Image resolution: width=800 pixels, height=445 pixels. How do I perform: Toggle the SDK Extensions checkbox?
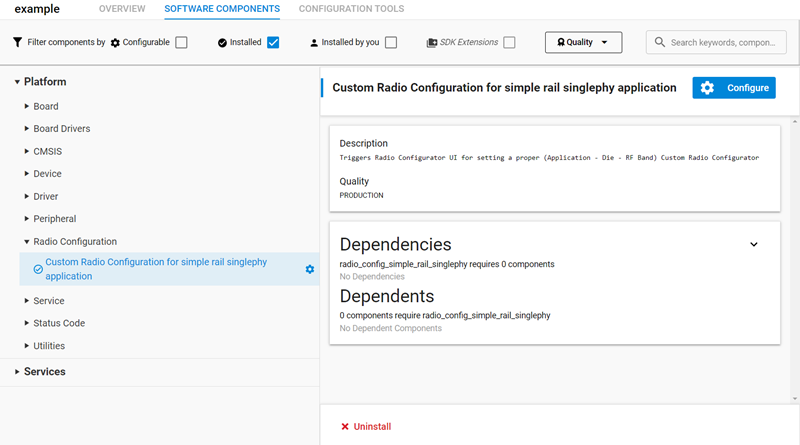[x=509, y=43]
